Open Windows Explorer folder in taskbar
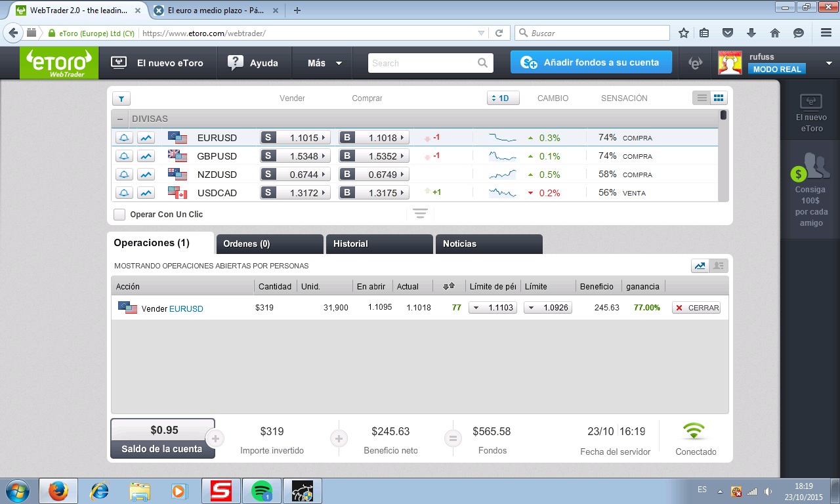This screenshot has width=840, height=504. click(x=139, y=491)
